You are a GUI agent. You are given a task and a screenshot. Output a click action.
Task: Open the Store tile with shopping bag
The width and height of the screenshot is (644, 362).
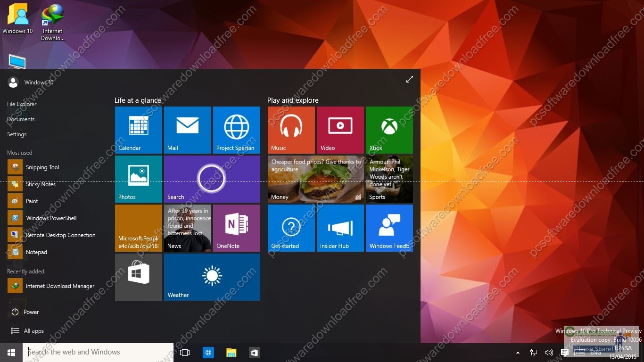tap(139, 277)
